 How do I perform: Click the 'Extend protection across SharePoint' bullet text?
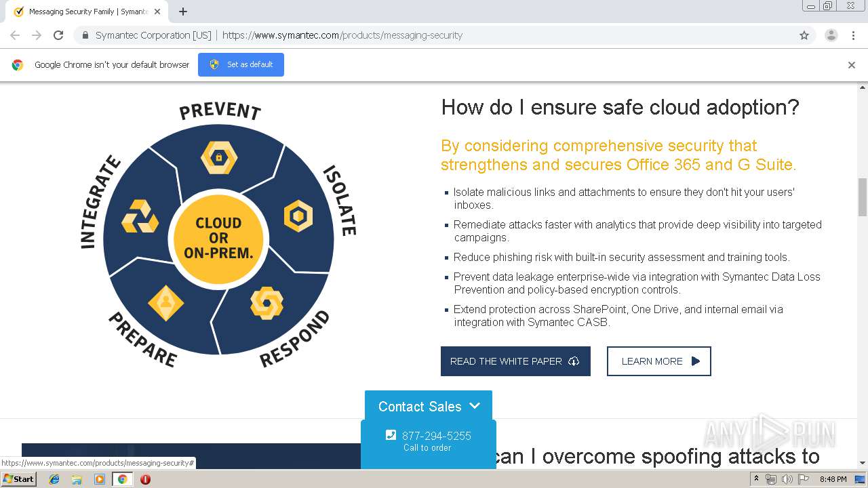tap(618, 316)
